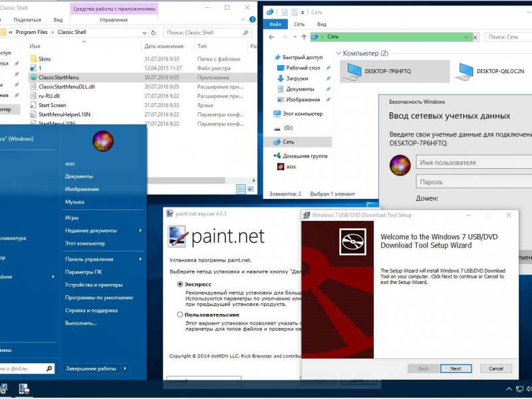This screenshot has width=532, height=399.
Task: Open Устройства и принтеры from Start menu
Action: pos(94,285)
